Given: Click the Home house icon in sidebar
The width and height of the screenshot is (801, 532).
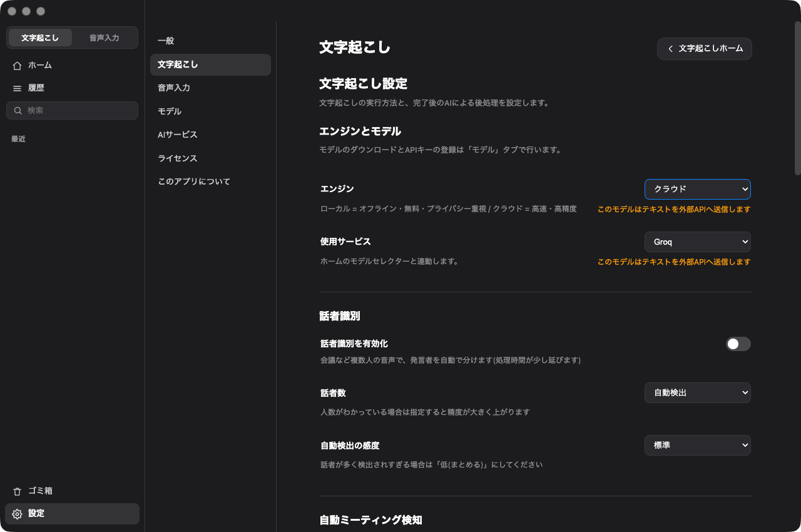Looking at the screenshot, I should click(x=17, y=65).
